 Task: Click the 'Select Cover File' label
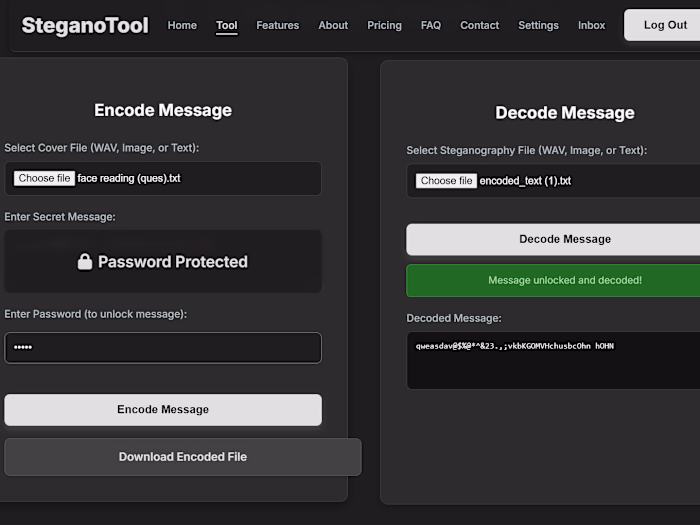102,148
